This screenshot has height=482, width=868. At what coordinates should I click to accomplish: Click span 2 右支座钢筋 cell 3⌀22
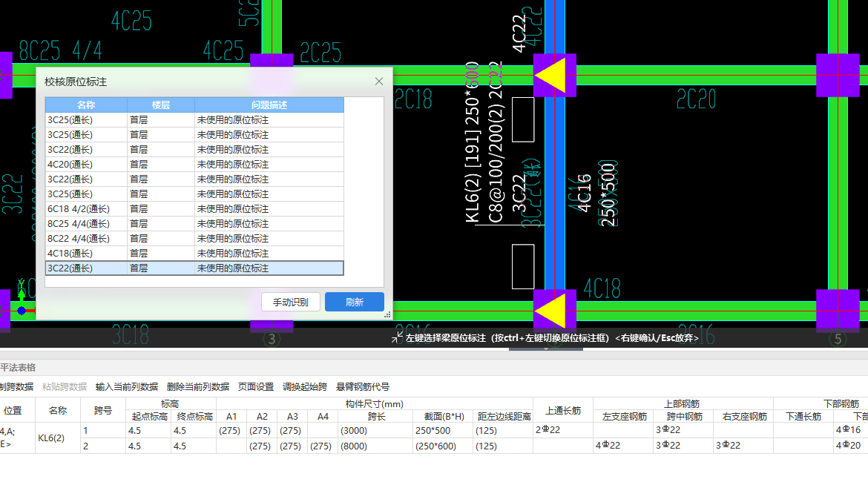743,446
